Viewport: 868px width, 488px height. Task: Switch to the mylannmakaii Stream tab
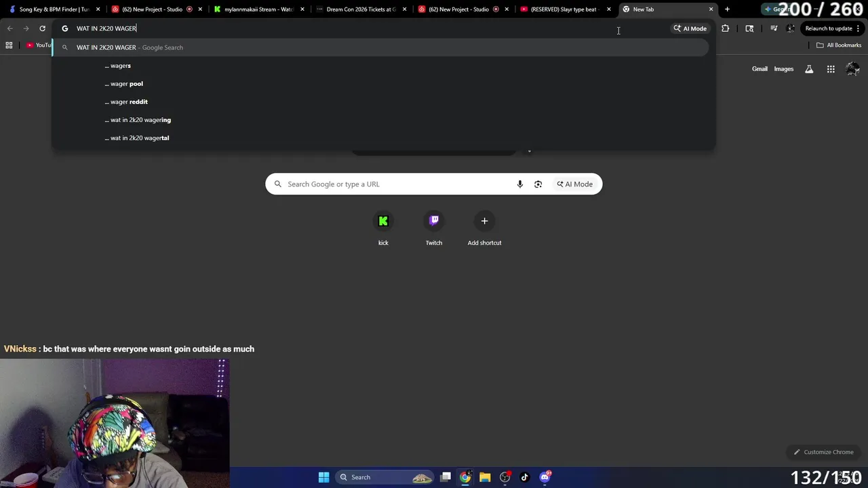point(258,9)
